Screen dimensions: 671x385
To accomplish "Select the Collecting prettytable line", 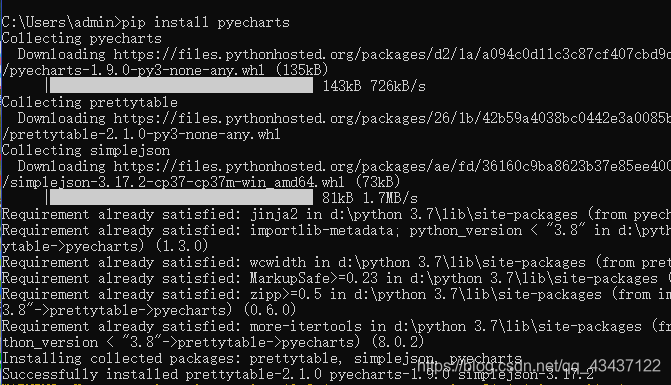I will click(x=89, y=102).
